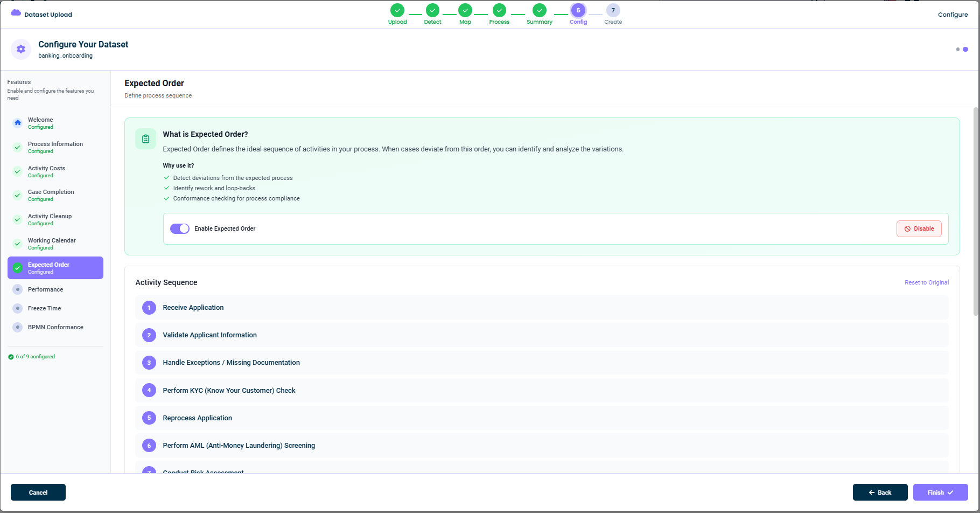
Task: Open the Freeze Time feature
Action: [55, 308]
